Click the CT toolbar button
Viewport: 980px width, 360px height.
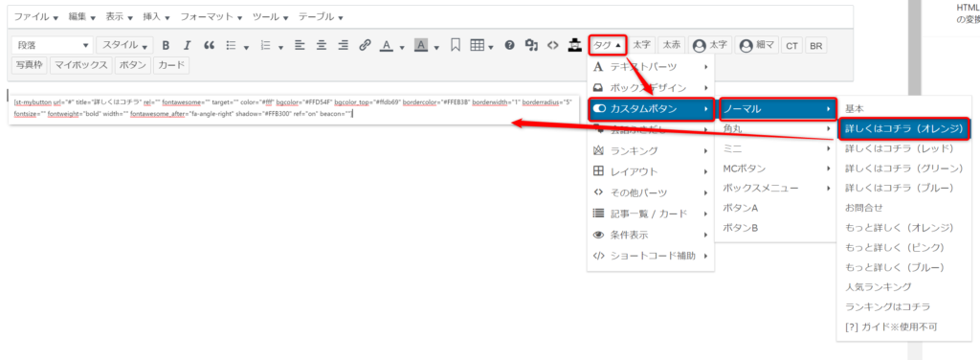coord(791,46)
